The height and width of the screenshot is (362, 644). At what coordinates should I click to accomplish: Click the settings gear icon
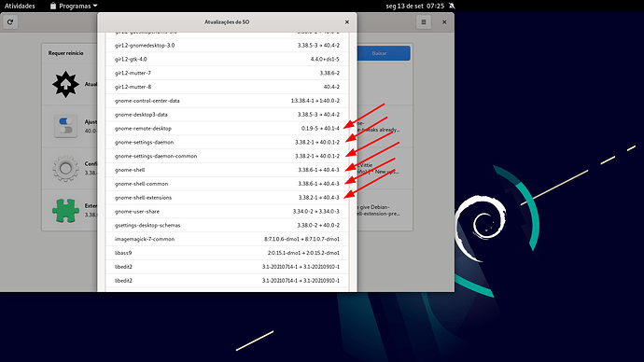click(x=65, y=168)
